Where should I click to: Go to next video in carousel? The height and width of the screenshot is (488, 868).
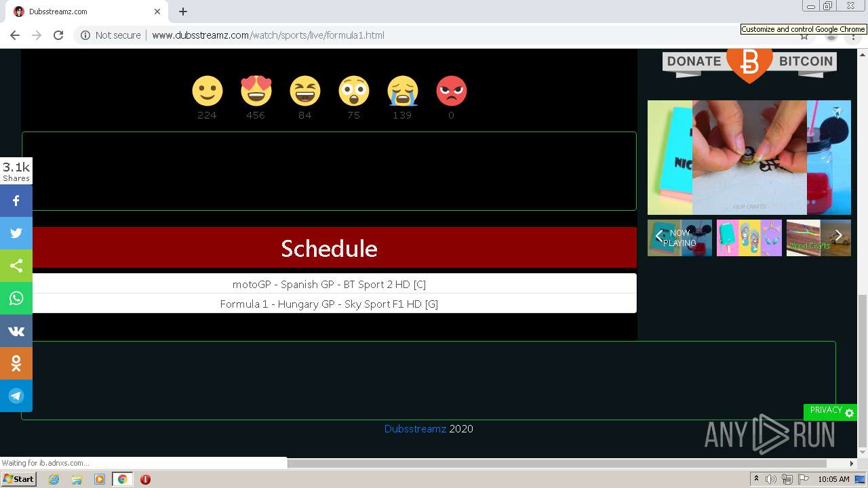pos(839,236)
